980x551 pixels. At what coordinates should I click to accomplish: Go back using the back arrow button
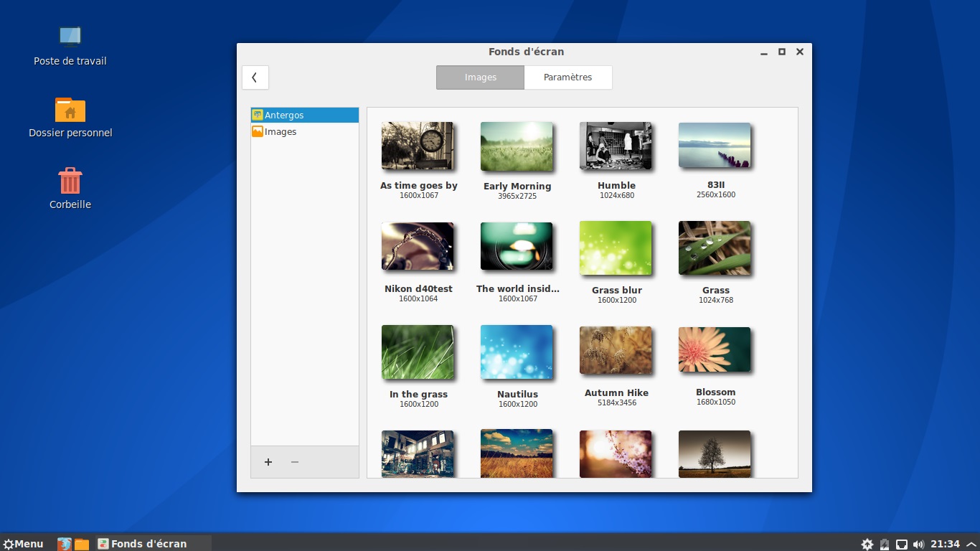[x=255, y=77]
